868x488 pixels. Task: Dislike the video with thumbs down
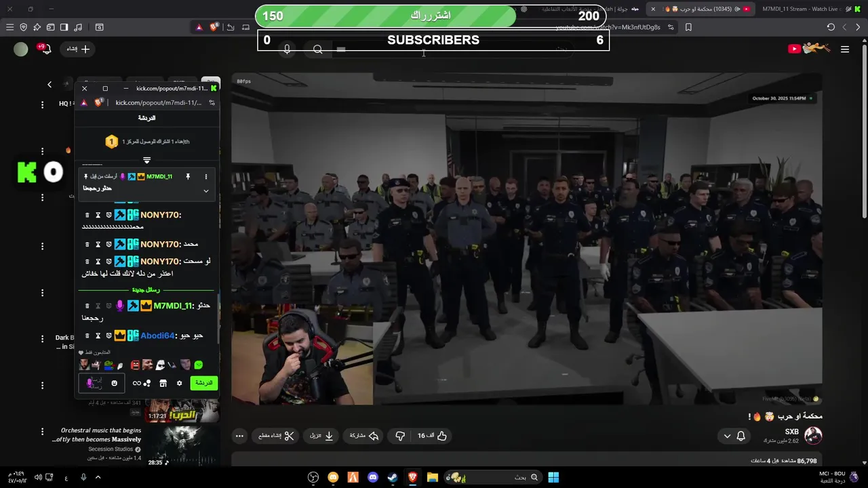pyautogui.click(x=399, y=436)
